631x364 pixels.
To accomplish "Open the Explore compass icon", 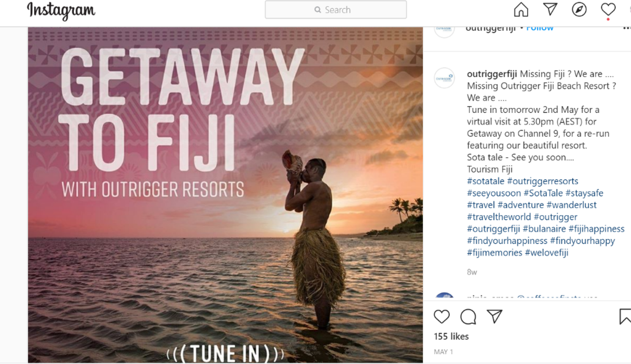I will (x=579, y=10).
